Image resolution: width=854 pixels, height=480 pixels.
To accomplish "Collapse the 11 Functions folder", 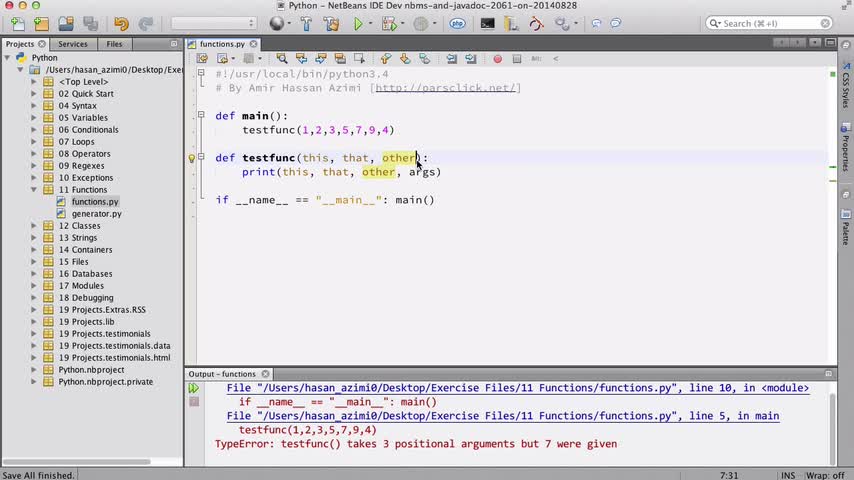I will click(x=34, y=190).
